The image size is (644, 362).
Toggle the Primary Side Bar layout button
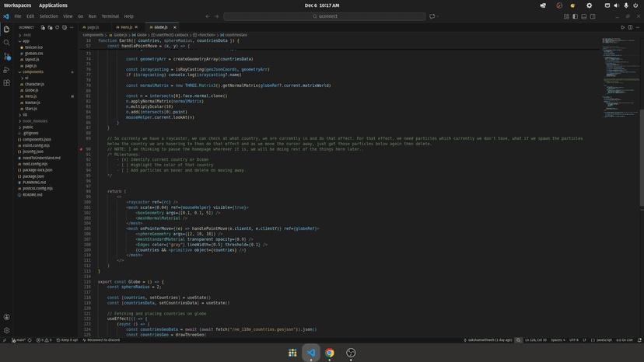coord(575,16)
